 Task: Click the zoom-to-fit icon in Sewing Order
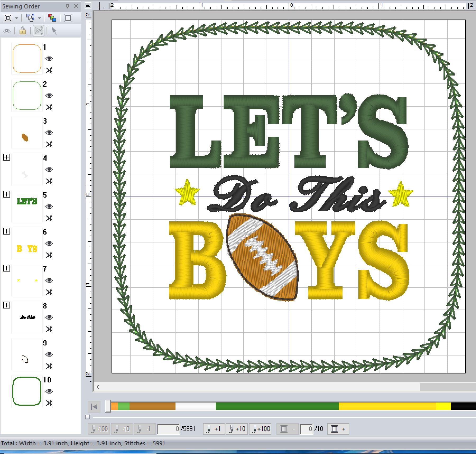click(x=8, y=18)
